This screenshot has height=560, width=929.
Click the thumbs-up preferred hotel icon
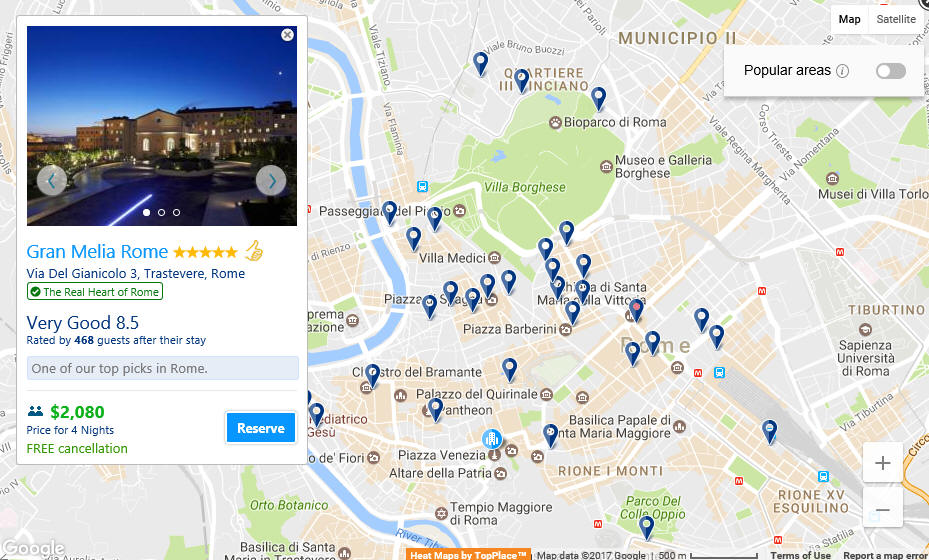[x=254, y=251]
